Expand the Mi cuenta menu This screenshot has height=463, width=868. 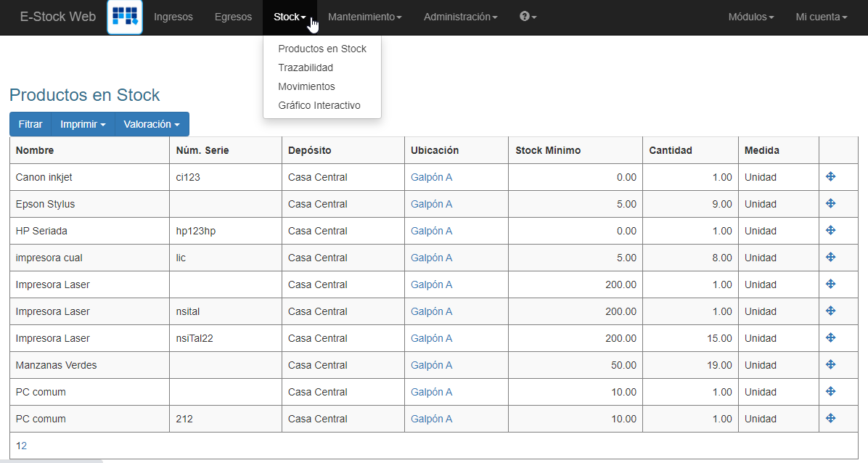[820, 17]
